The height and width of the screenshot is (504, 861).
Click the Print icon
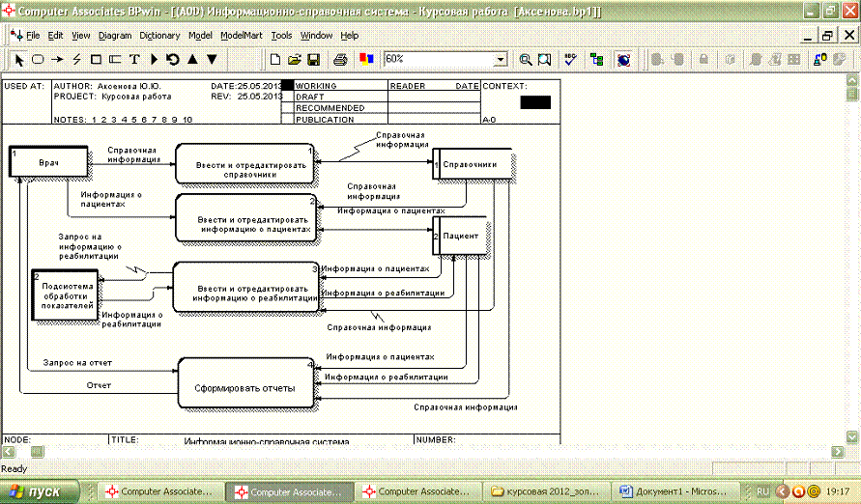[x=340, y=59]
